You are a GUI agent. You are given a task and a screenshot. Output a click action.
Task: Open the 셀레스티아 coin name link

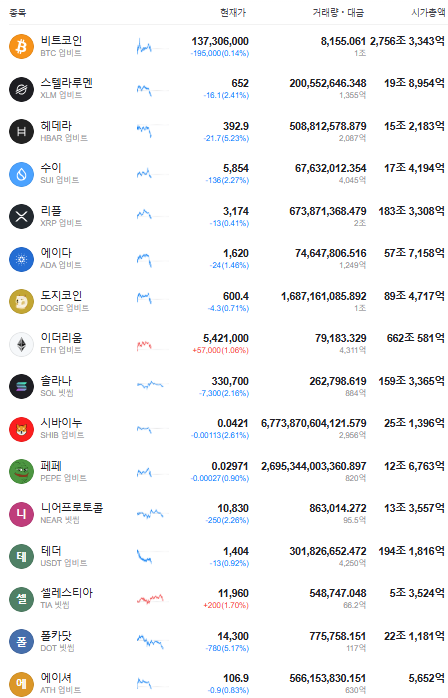click(x=66, y=593)
